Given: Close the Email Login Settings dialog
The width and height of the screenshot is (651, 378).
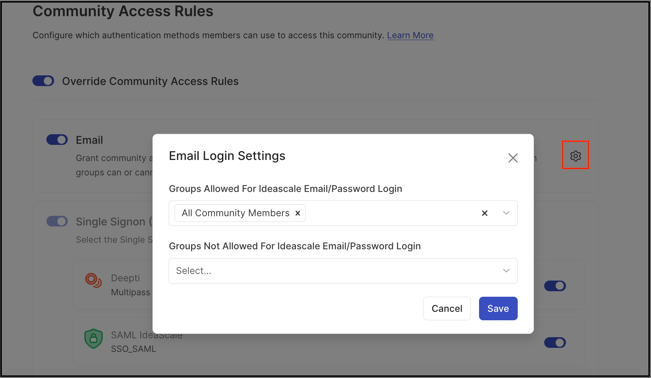Looking at the screenshot, I should tap(513, 158).
